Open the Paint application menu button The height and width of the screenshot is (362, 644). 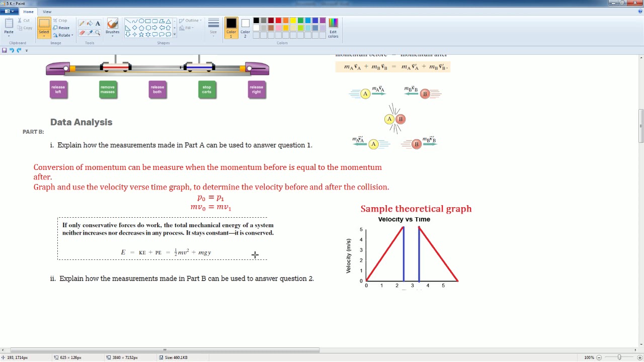pyautogui.click(x=10, y=12)
